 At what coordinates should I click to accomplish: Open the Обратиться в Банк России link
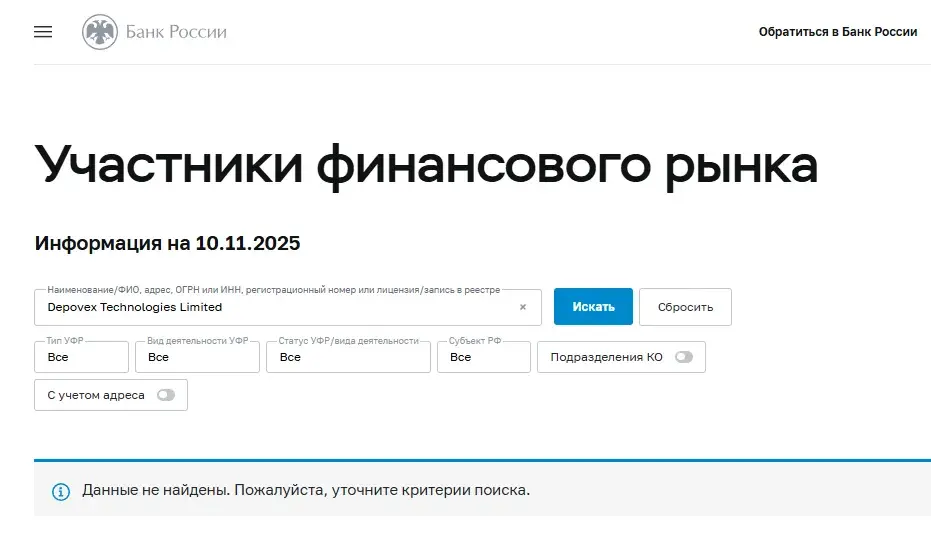pyautogui.click(x=838, y=32)
